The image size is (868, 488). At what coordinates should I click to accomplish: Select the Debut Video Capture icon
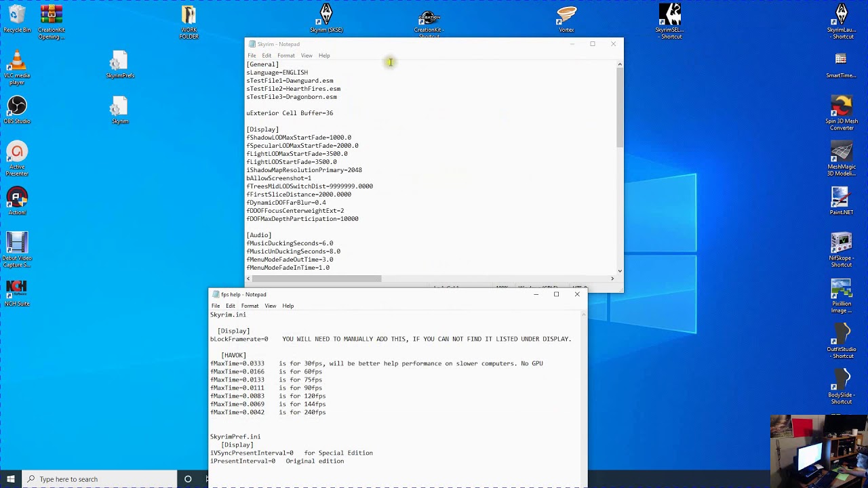pos(17,251)
